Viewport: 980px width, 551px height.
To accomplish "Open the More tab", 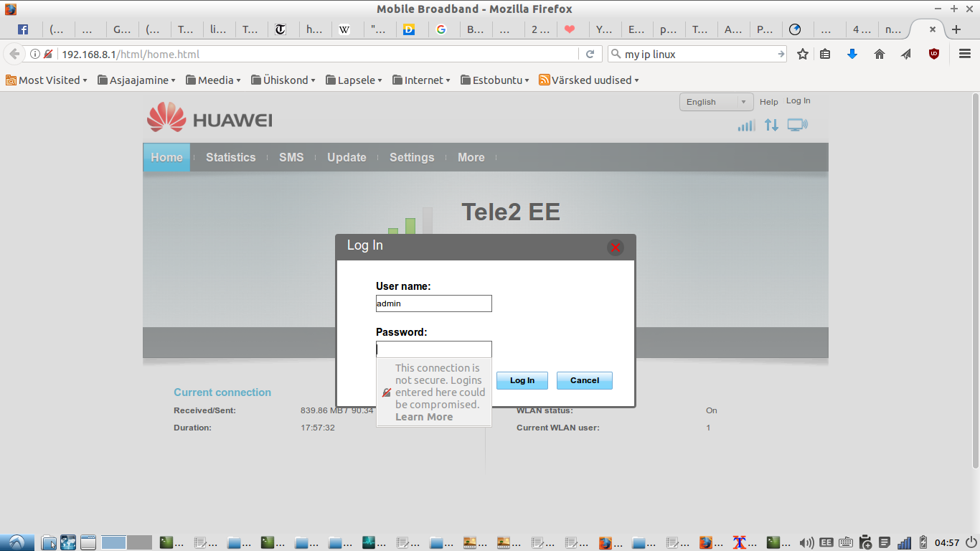I will point(471,157).
